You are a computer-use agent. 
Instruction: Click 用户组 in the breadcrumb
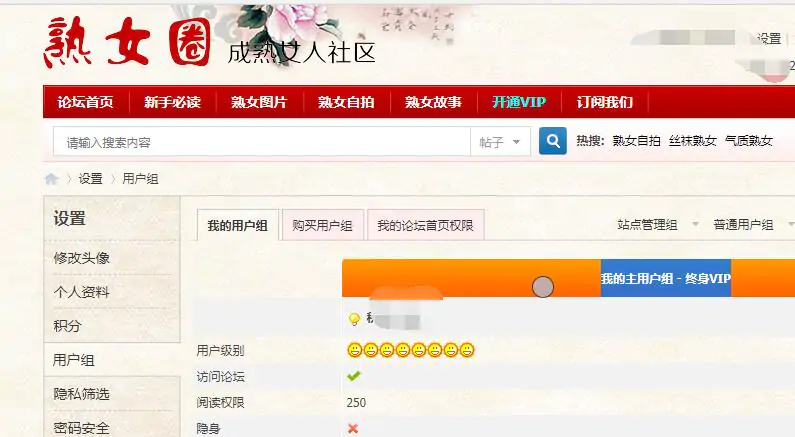(140, 178)
